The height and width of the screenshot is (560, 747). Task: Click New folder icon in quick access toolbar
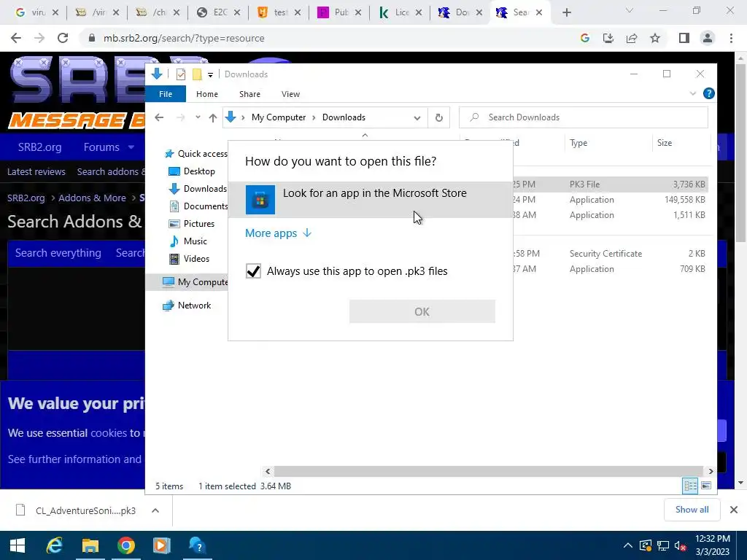[x=197, y=74]
